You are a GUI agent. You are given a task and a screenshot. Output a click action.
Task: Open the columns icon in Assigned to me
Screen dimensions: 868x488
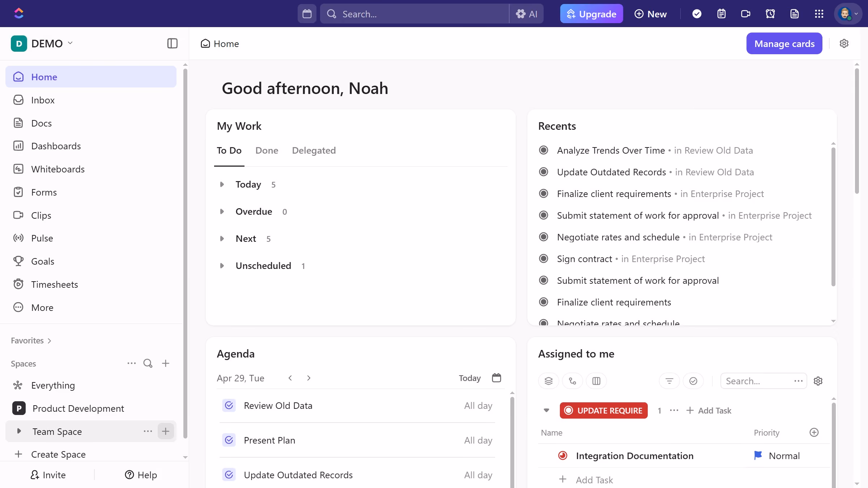(596, 381)
